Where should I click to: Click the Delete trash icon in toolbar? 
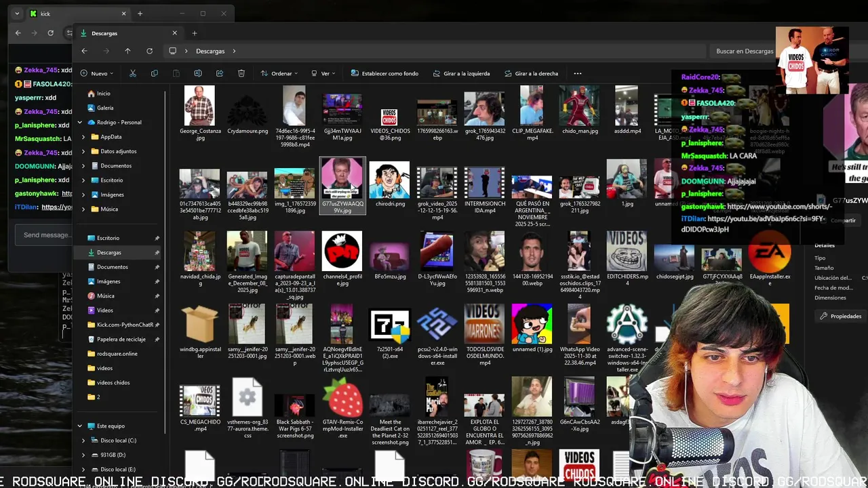pos(241,73)
